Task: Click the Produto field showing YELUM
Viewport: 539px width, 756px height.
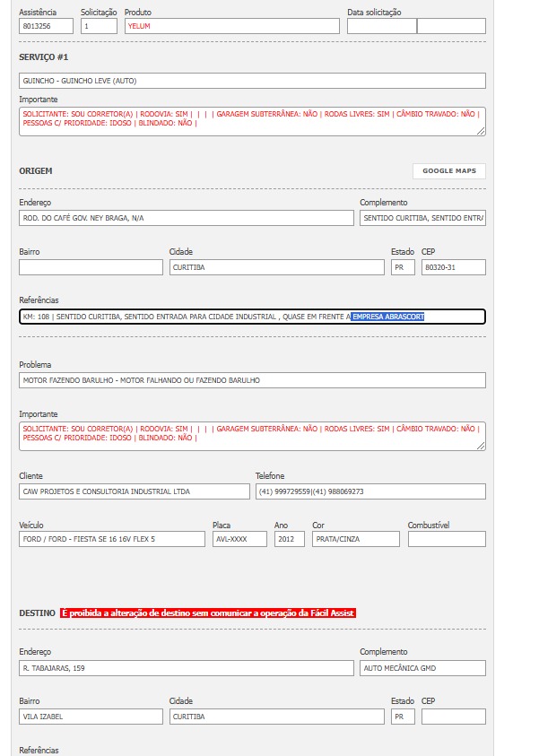Action: 232,26
